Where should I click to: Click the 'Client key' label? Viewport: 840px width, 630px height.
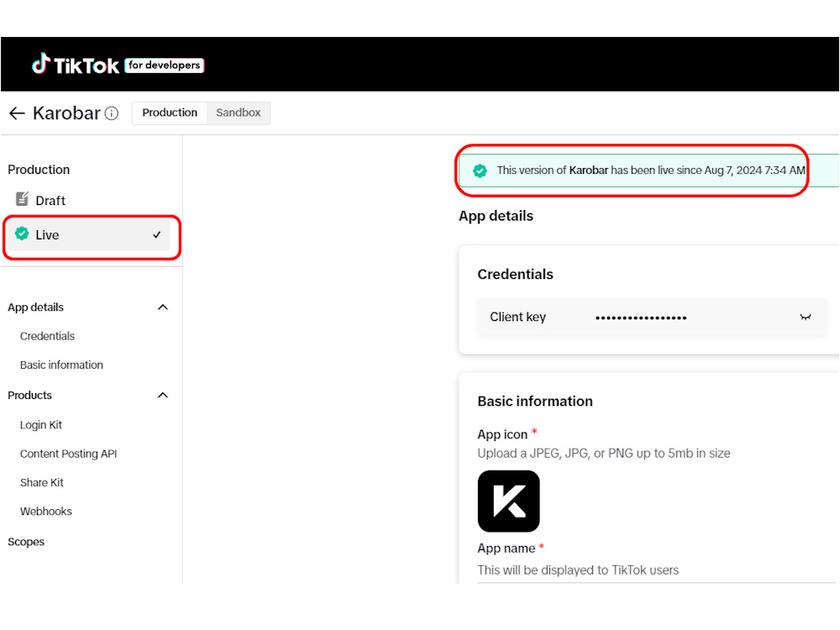518,318
